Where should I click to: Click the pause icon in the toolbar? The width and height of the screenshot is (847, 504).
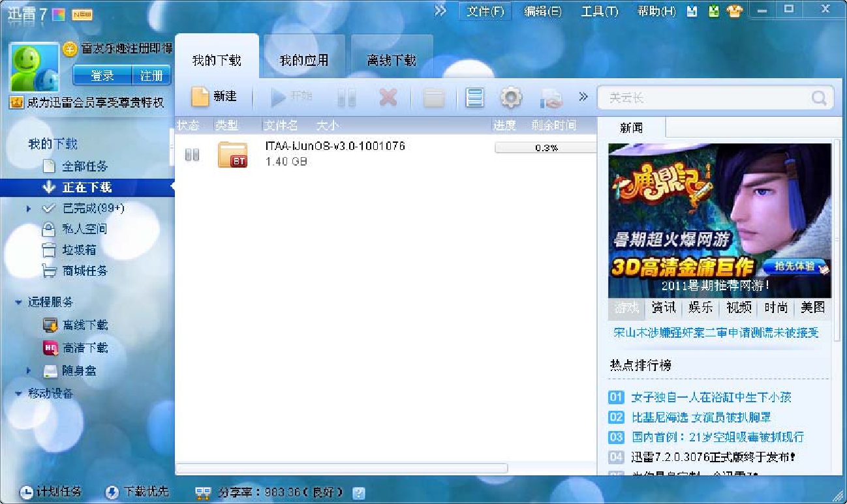tap(346, 98)
